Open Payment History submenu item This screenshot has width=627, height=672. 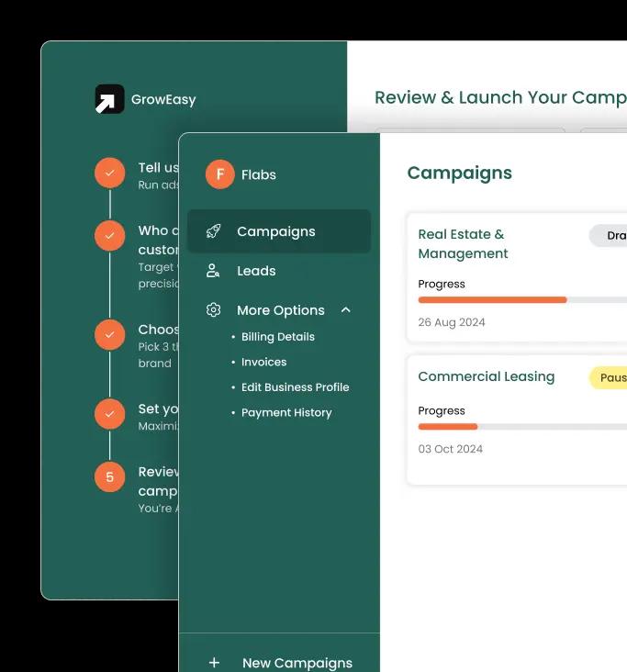coord(286,413)
